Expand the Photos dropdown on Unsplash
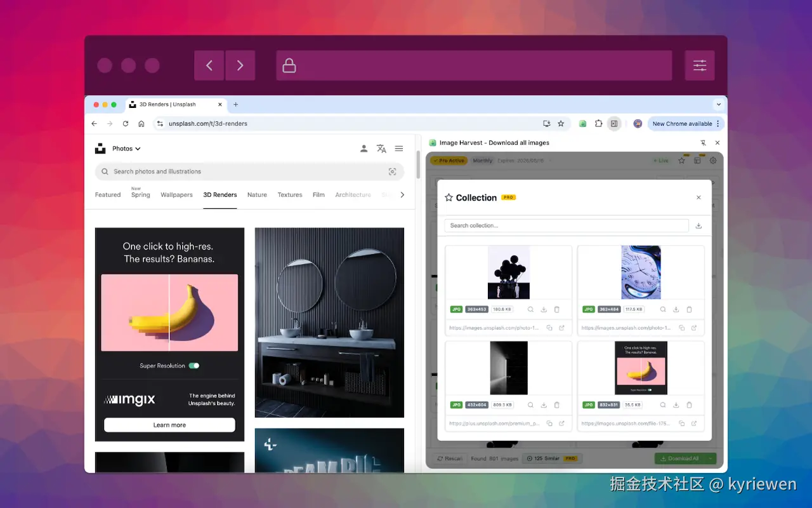Viewport: 812px width, 508px height. [x=126, y=149]
